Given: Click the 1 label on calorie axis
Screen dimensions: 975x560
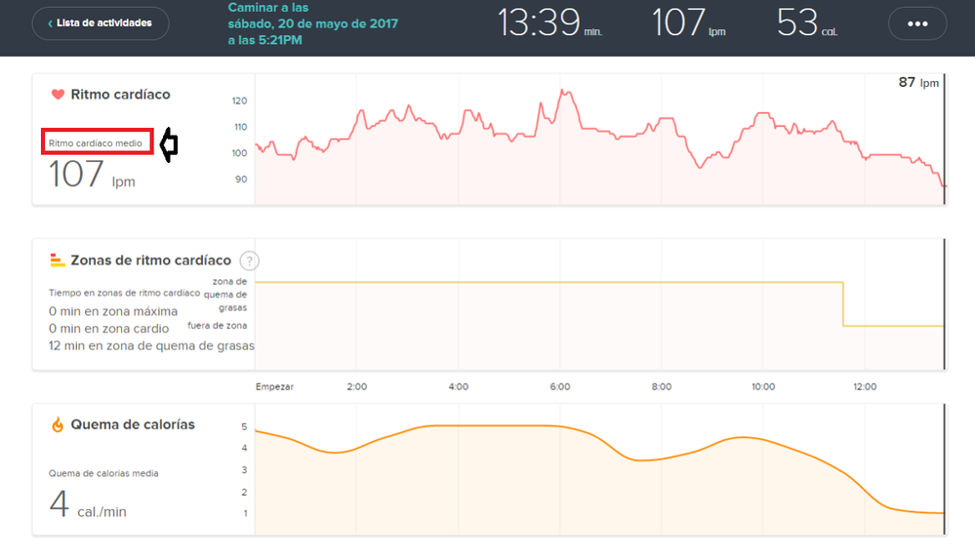Looking at the screenshot, I should click(246, 513).
